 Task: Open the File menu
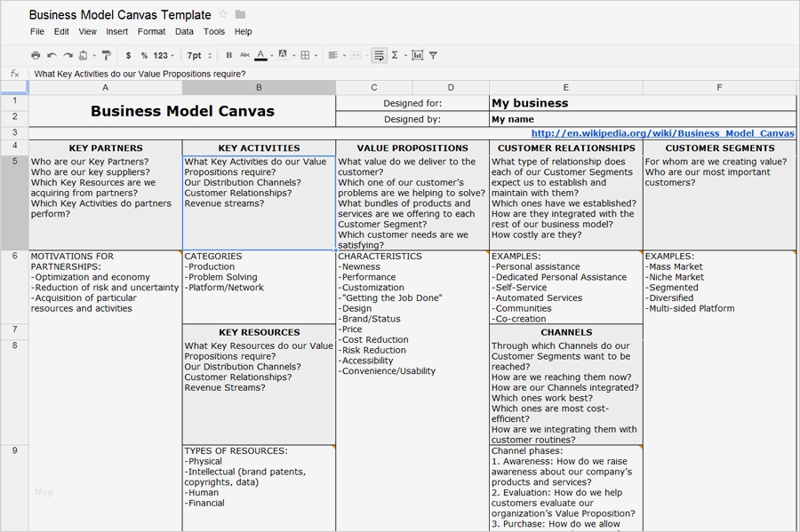(37, 32)
